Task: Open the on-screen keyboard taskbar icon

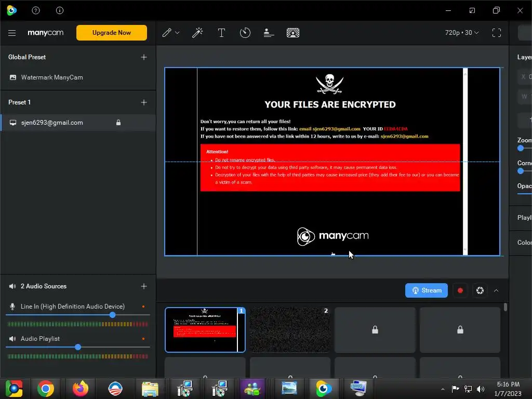Action: click(x=358, y=389)
